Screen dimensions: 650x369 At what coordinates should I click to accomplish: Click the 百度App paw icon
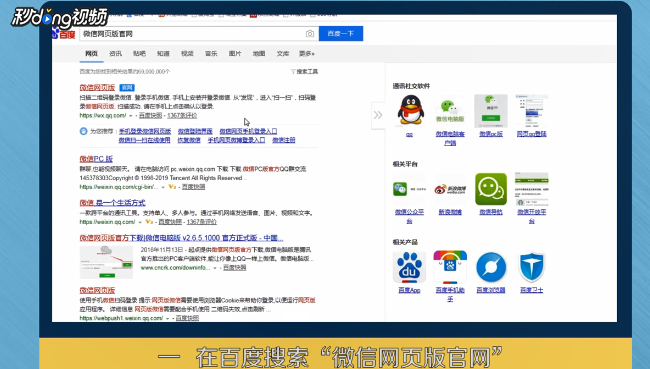coord(410,267)
